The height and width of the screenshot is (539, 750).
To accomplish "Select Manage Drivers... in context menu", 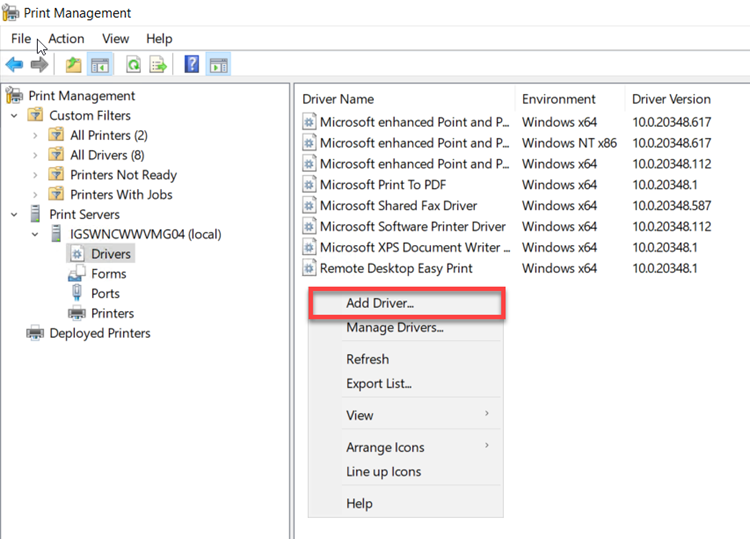I will [x=394, y=327].
